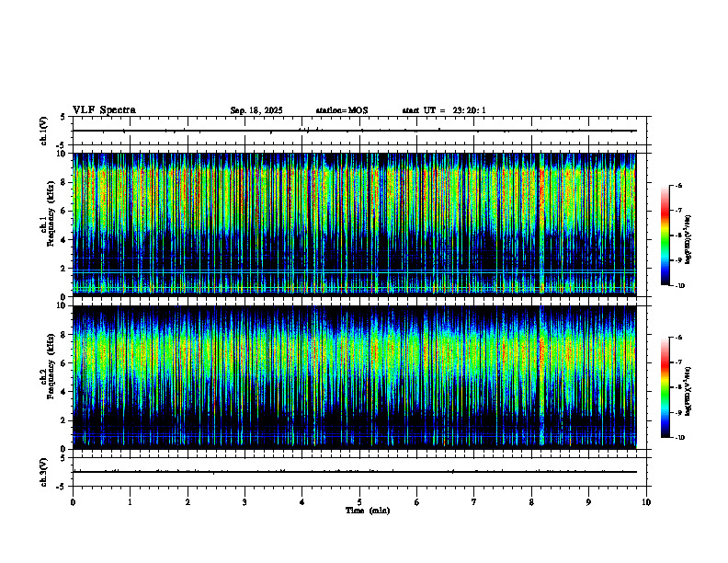The height and width of the screenshot is (563, 728).
Task: Click time-axis tick label '9'
Action: [x=588, y=502]
